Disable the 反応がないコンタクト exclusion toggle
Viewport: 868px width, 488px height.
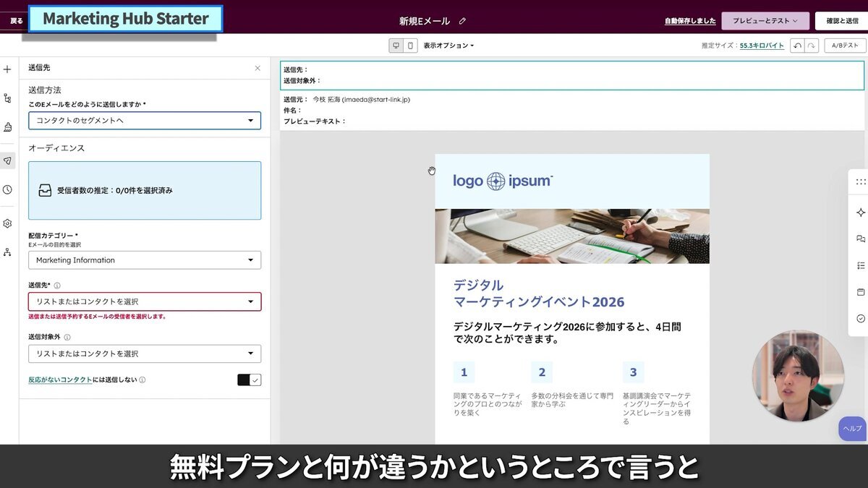point(249,379)
